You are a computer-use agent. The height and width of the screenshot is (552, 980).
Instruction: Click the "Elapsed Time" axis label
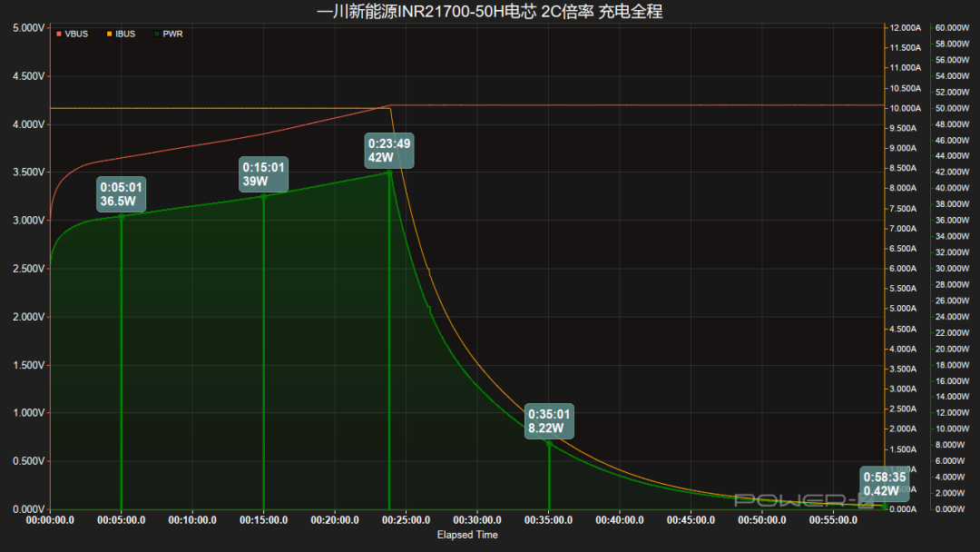tap(467, 535)
